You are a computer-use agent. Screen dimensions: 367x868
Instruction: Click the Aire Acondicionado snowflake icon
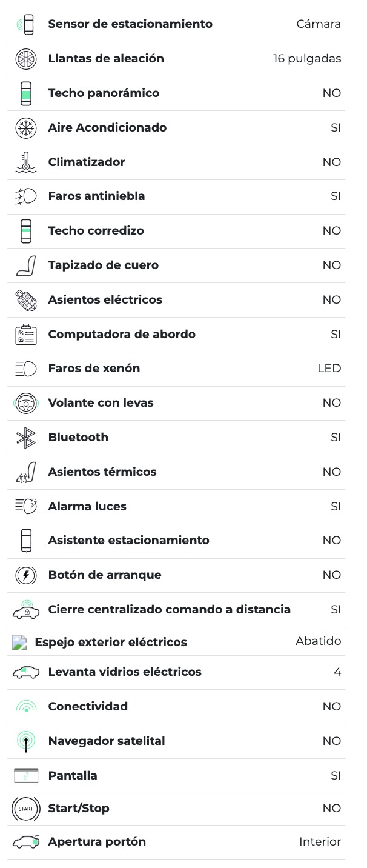tap(25, 128)
